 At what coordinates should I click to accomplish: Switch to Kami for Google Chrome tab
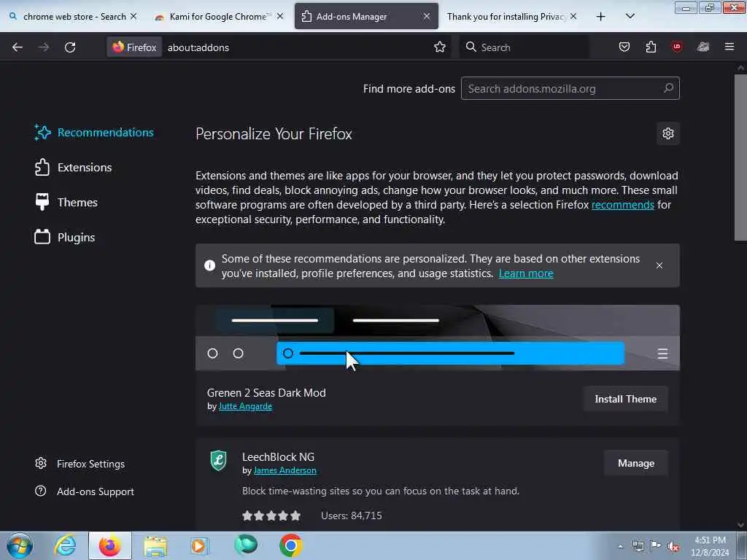pyautogui.click(x=219, y=16)
